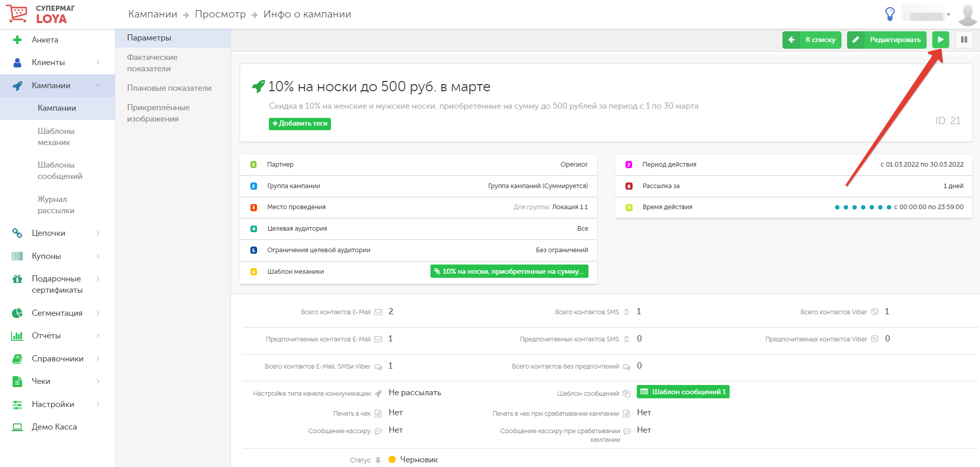The image size is (980, 467).
Task: Click the user avatar picture
Action: 968,14
